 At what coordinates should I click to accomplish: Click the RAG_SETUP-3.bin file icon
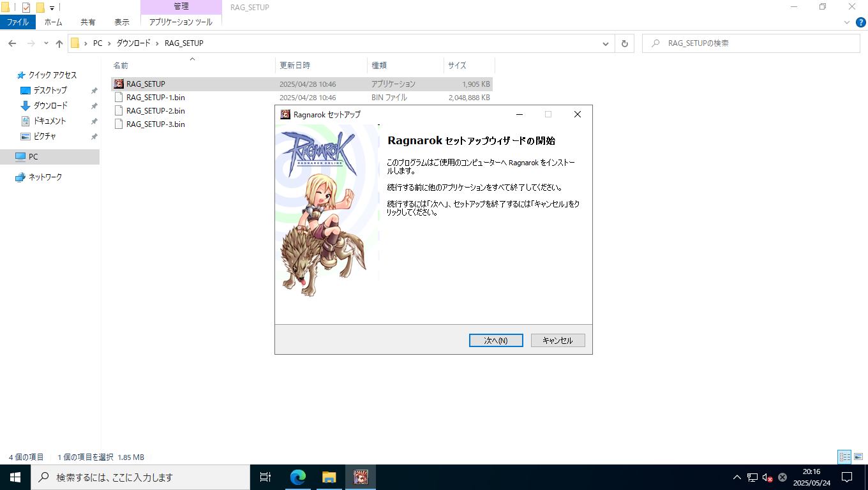[x=119, y=124]
